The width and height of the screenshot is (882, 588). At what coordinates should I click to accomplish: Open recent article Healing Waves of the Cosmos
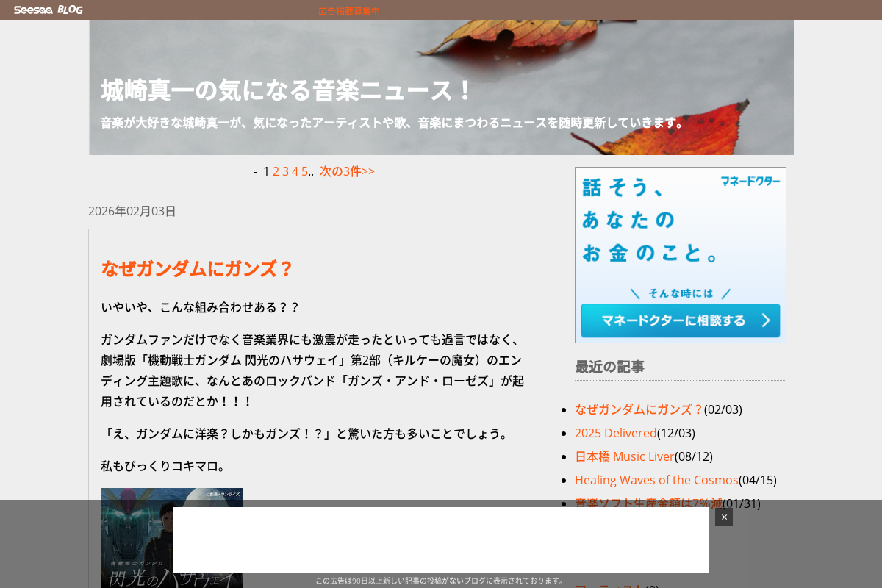[x=656, y=480]
